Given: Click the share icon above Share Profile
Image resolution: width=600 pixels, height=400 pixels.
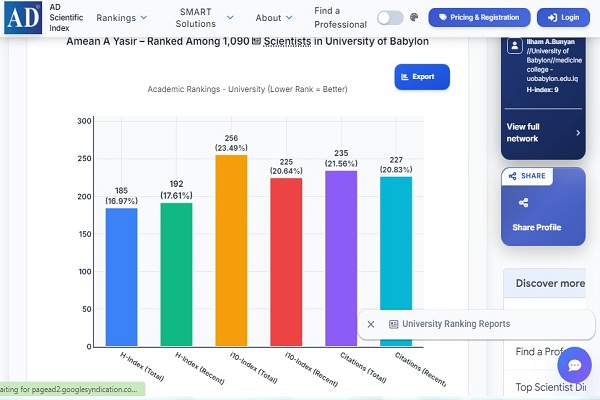Looking at the screenshot, I should click(523, 202).
